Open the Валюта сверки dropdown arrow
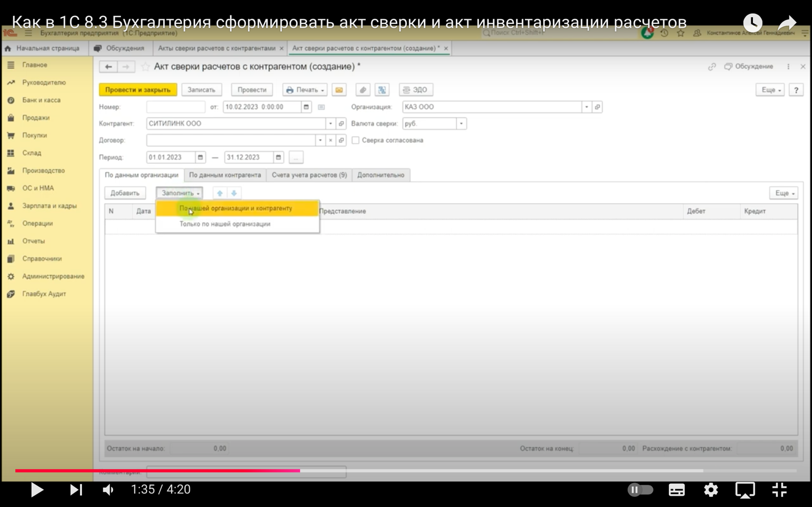Image resolution: width=812 pixels, height=507 pixels. pos(461,123)
